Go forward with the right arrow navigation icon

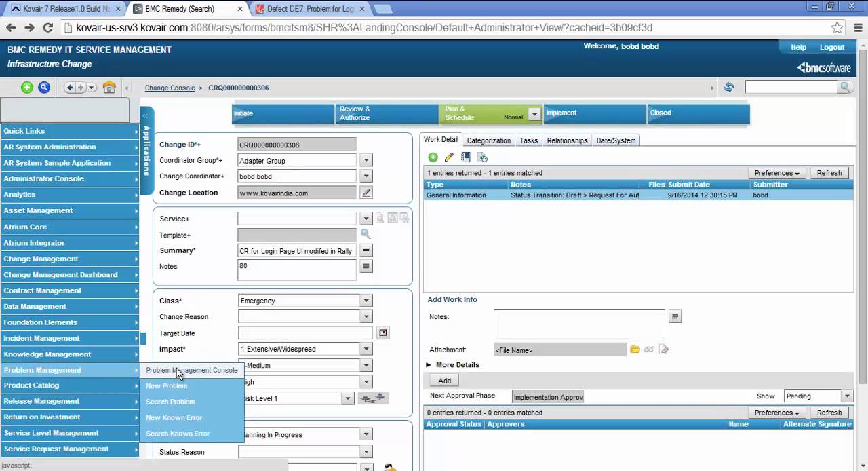(81, 88)
